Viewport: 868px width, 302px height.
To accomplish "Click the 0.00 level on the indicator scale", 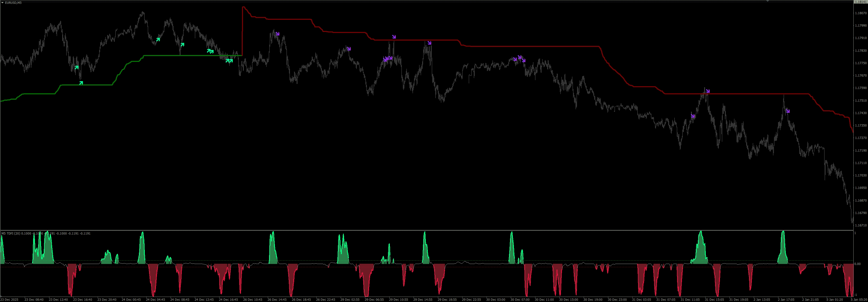I will pos(858,264).
